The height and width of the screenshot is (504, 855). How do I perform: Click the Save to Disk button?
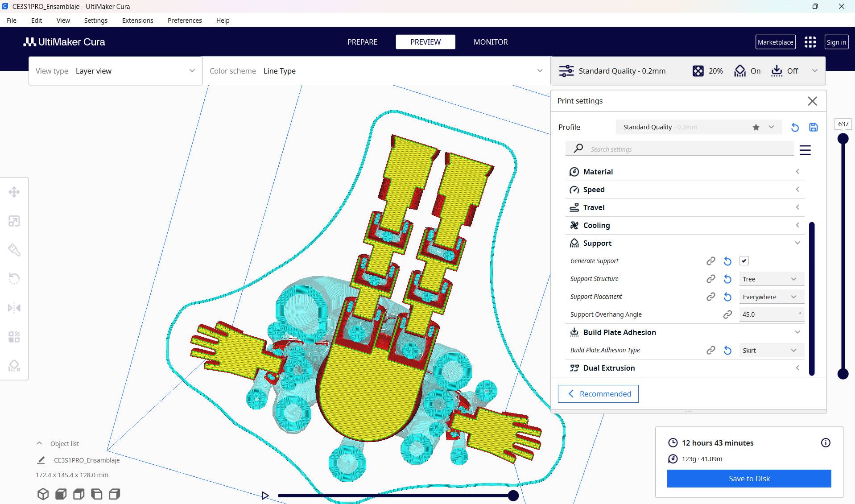749,479
